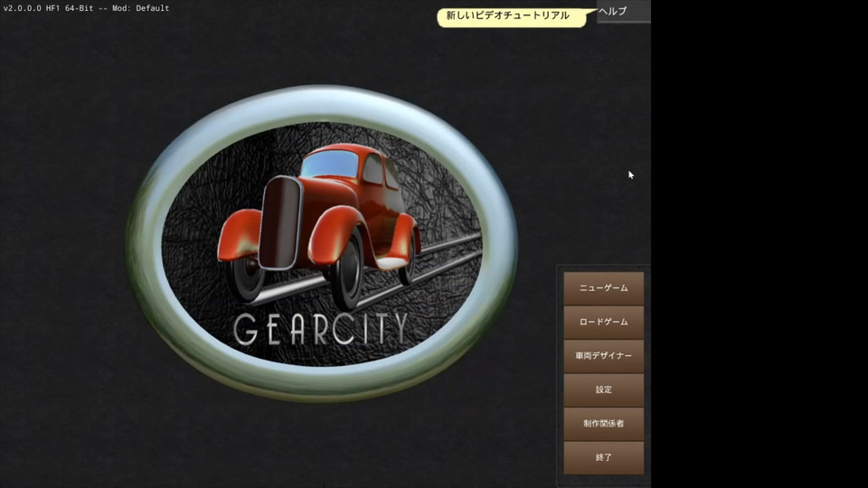Image resolution: width=868 pixels, height=488 pixels.
Task: Click the GearCity red car logo
Action: coord(322,243)
